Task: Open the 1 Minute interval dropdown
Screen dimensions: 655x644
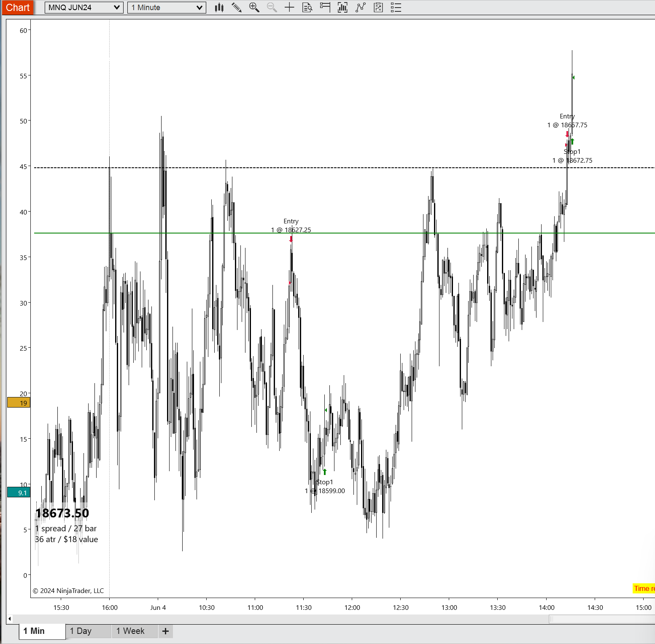Action: (167, 8)
